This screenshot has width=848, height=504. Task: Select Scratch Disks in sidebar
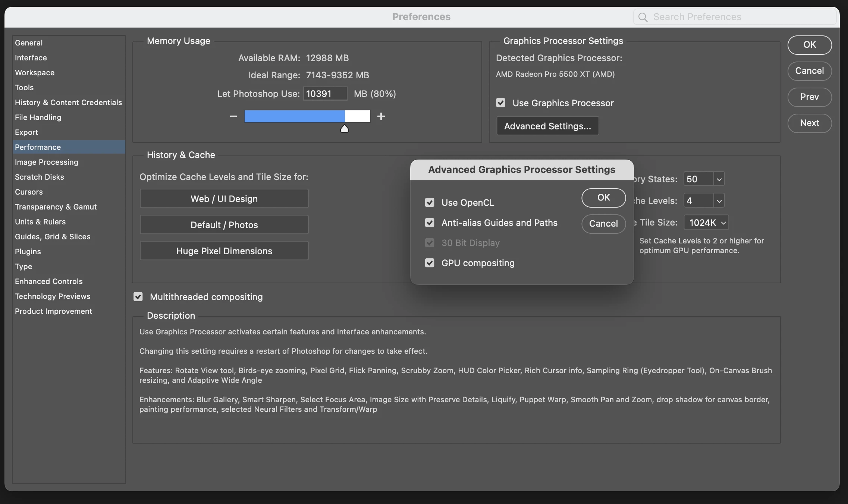click(x=40, y=177)
